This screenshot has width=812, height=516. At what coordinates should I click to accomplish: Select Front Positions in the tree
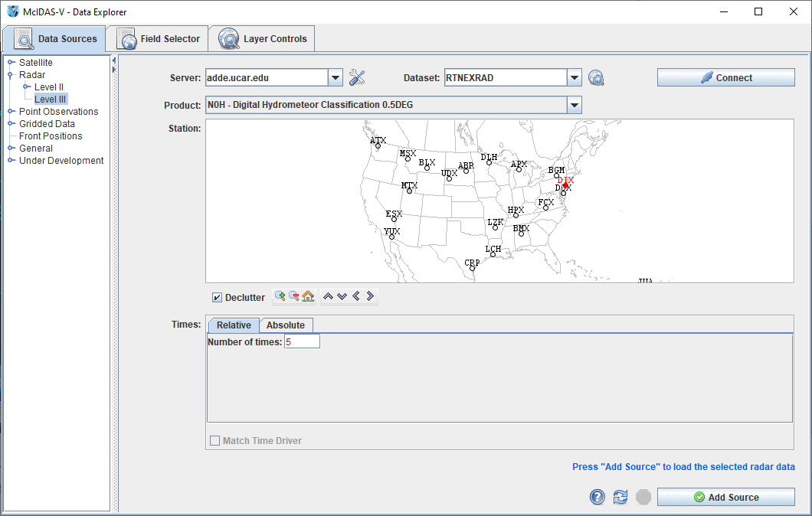pyautogui.click(x=51, y=136)
